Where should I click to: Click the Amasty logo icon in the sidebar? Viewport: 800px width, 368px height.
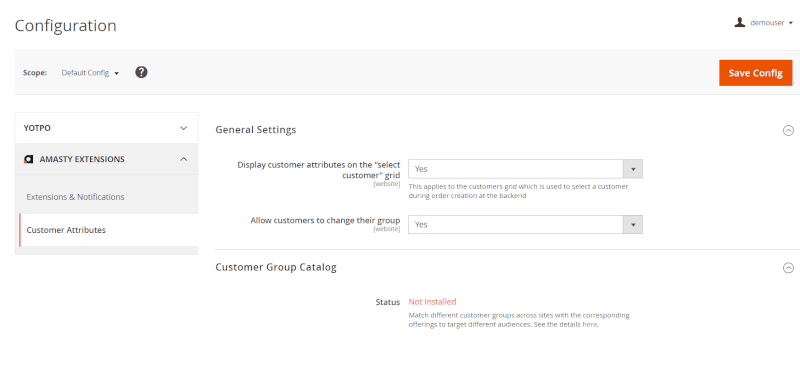29,159
